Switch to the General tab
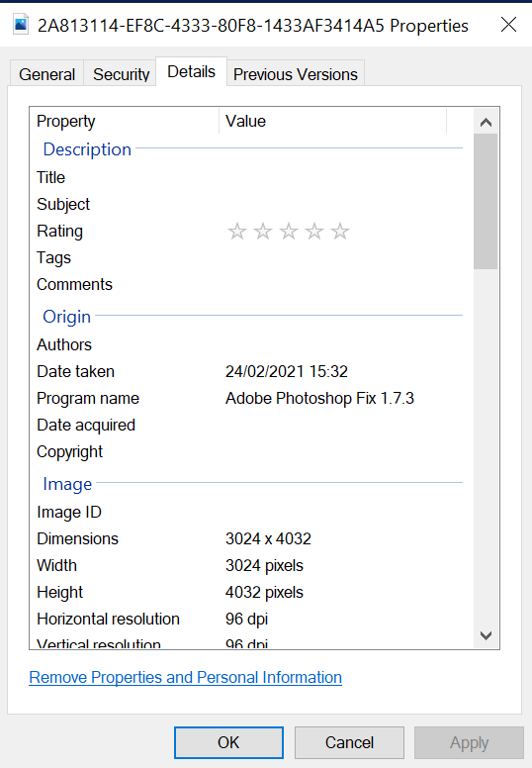This screenshot has height=768, width=532. [x=47, y=74]
